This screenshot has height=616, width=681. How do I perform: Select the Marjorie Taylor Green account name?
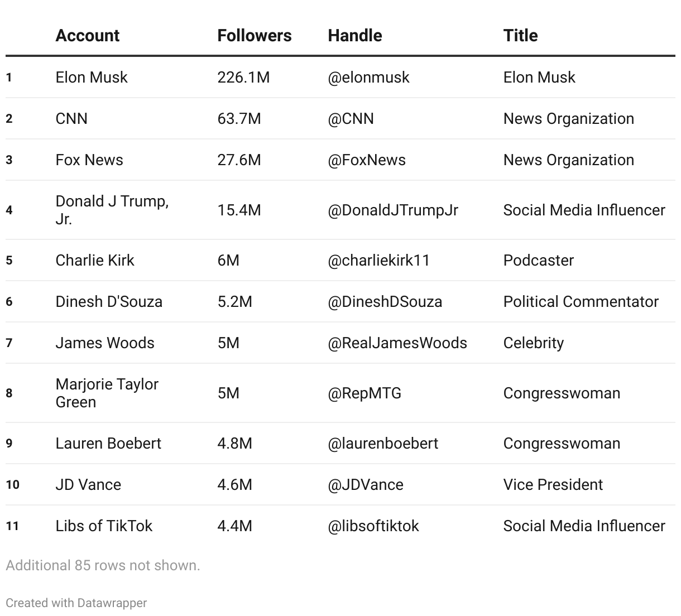click(x=107, y=393)
